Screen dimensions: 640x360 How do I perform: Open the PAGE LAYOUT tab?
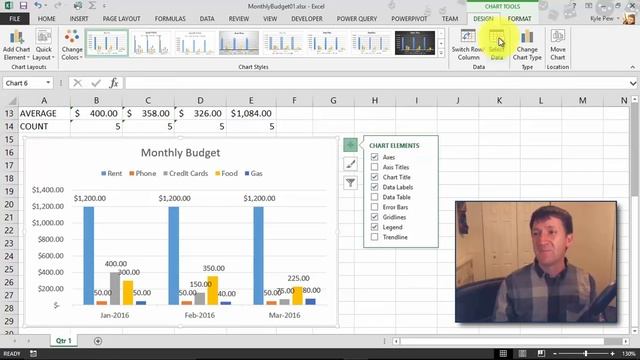click(x=122, y=19)
